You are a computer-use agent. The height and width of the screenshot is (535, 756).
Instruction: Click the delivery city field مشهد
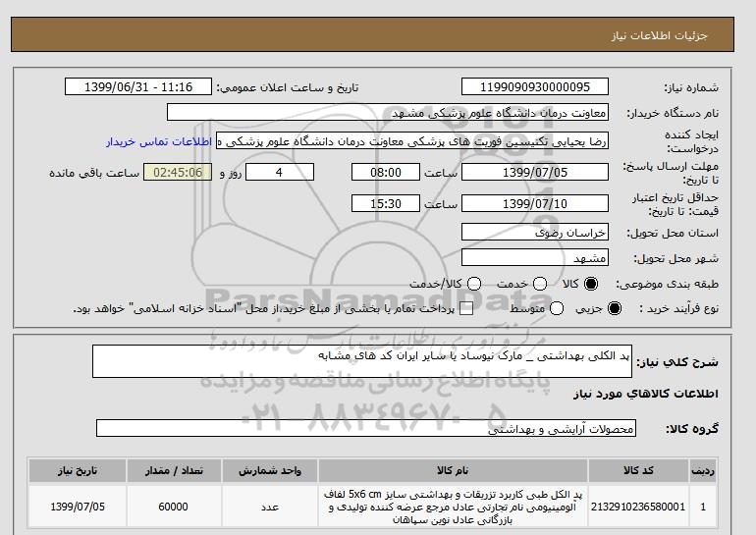coord(535,258)
